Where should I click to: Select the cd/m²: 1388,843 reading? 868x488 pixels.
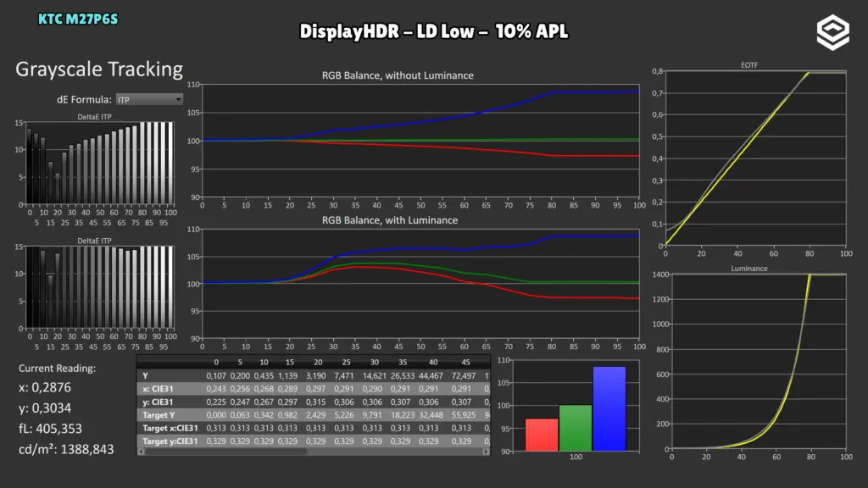(66, 449)
